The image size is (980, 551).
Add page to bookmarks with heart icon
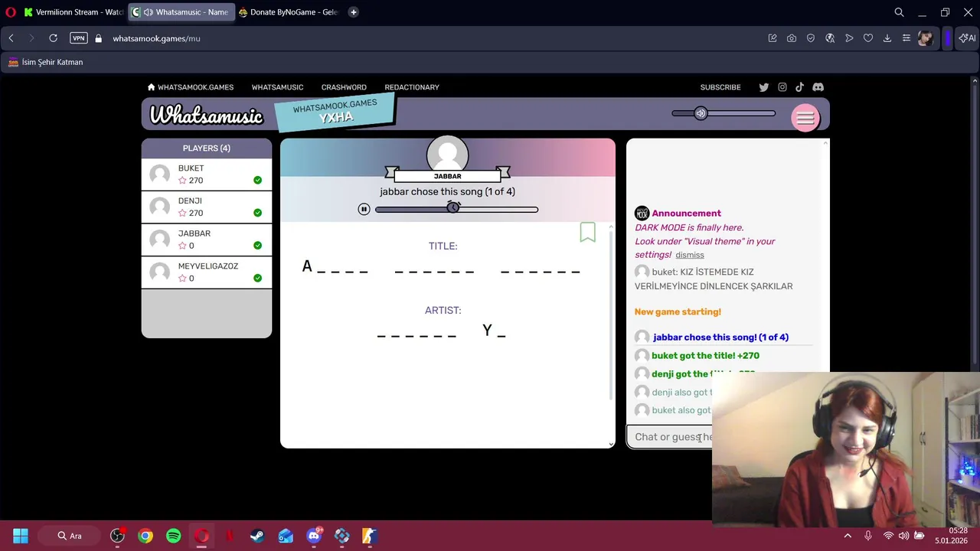[x=867, y=38]
